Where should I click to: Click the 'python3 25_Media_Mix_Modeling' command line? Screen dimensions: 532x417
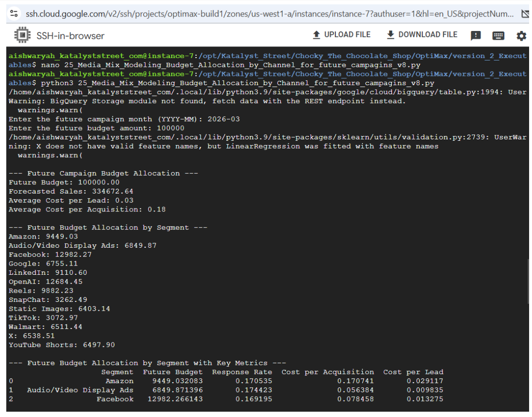pyautogui.click(x=238, y=83)
